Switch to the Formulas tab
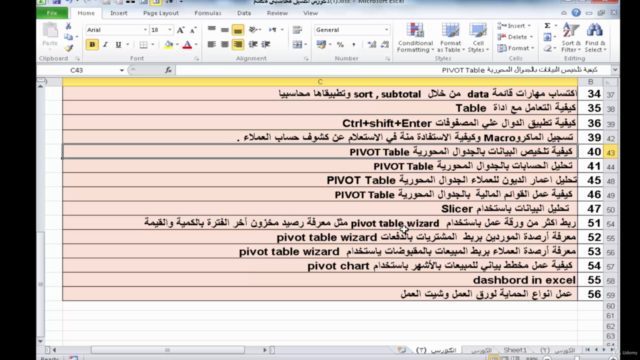This screenshot has height=360, width=640. point(208,13)
